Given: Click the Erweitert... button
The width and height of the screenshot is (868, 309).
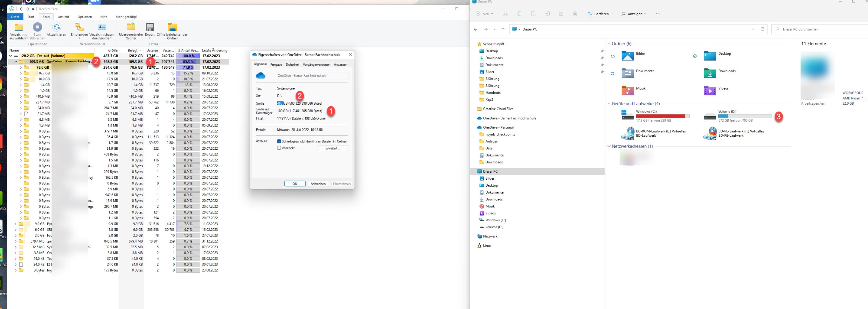Looking at the screenshot, I should [333, 148].
